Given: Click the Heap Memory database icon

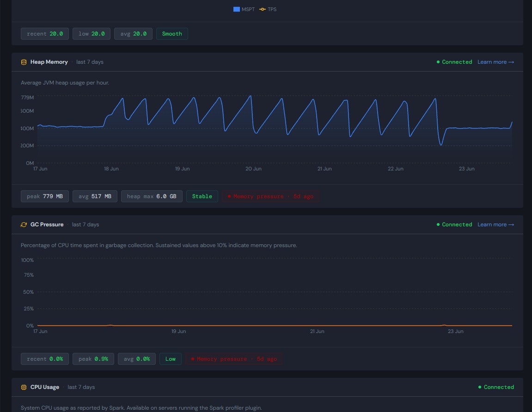Looking at the screenshot, I should [24, 62].
